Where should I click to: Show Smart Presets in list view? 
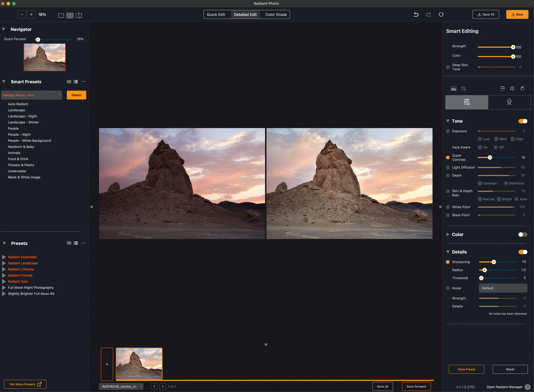[x=76, y=82]
